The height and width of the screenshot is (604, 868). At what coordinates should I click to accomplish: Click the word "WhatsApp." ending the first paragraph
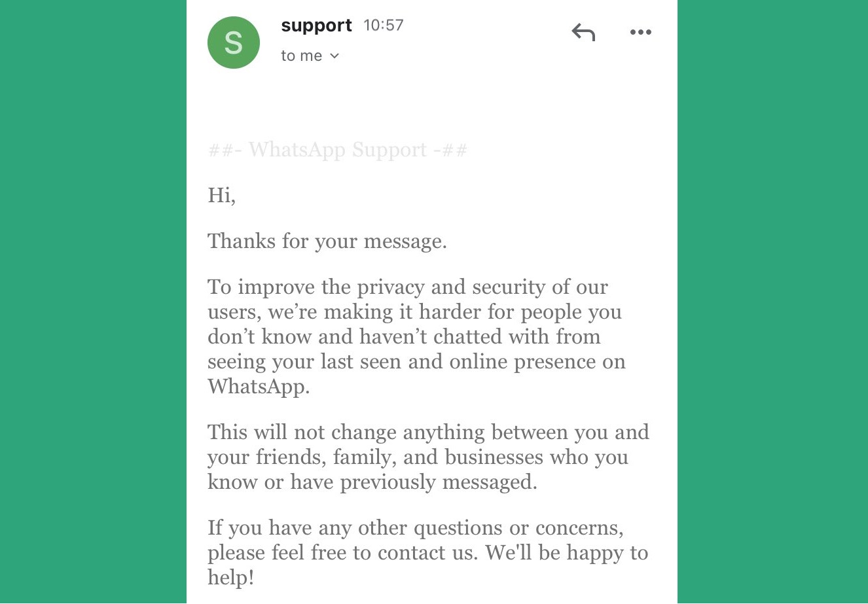pyautogui.click(x=259, y=387)
